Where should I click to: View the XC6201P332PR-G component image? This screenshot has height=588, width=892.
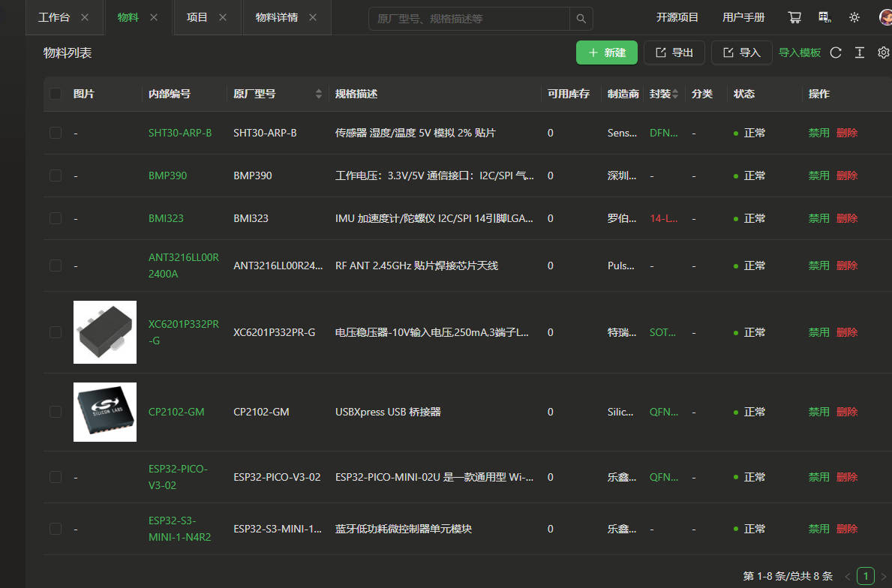[x=105, y=332]
